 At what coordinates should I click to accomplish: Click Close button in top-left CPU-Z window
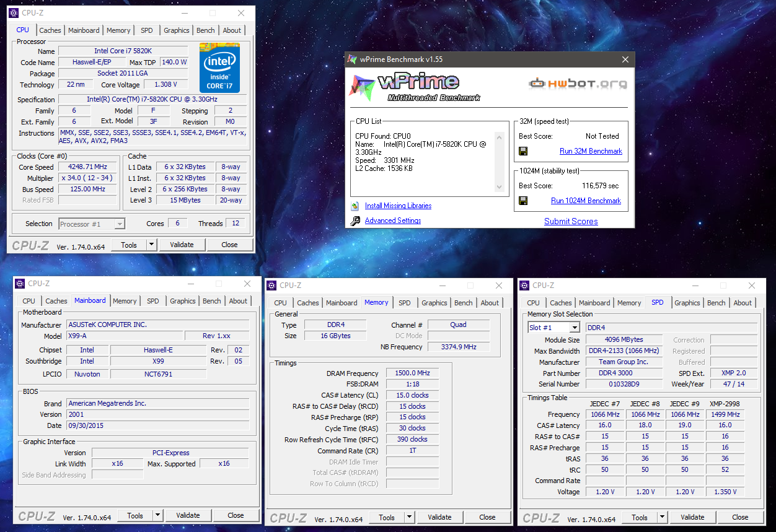click(229, 245)
